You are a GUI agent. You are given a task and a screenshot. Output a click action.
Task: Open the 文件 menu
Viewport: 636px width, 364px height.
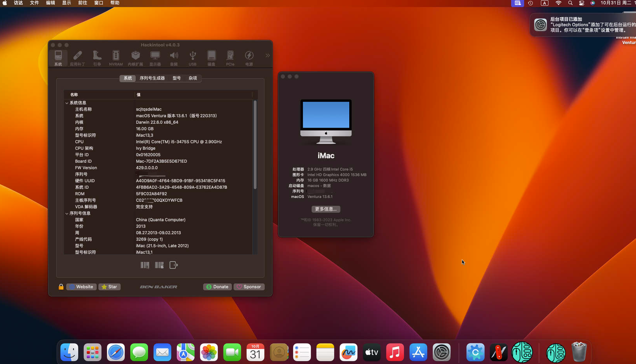[34, 3]
